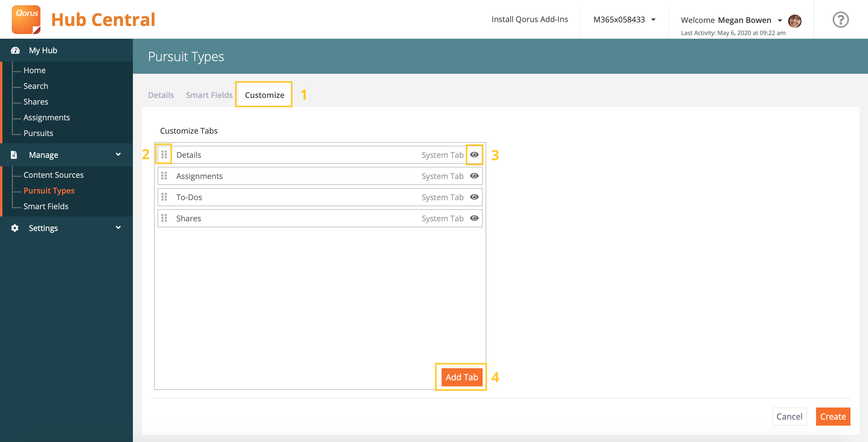This screenshot has height=442, width=868.
Task: Grab the Details row drag handle
Action: pyautogui.click(x=164, y=154)
